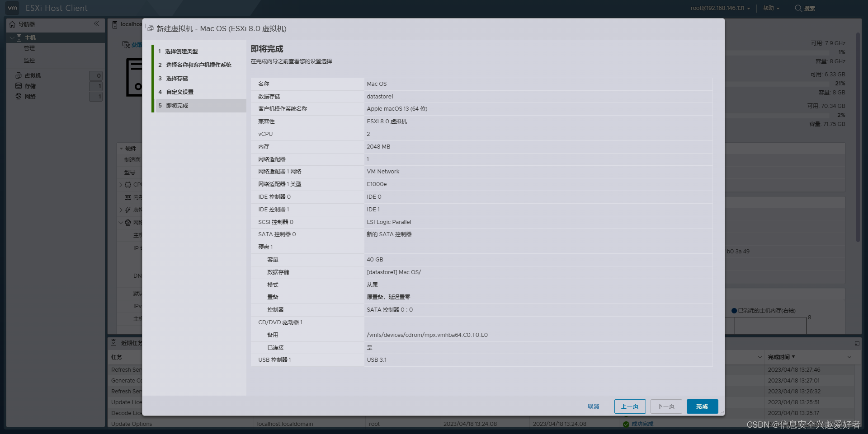The image size is (868, 434).
Task: Click the disabled Next page button
Action: tap(666, 406)
